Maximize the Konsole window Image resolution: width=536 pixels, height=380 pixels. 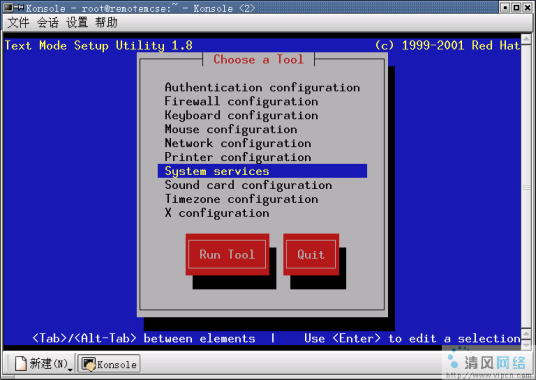pos(517,7)
